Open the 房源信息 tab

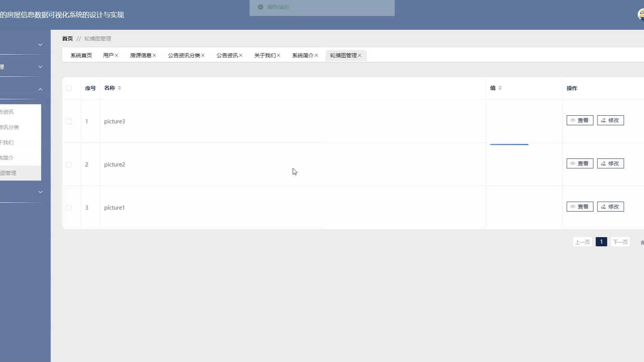coord(141,55)
